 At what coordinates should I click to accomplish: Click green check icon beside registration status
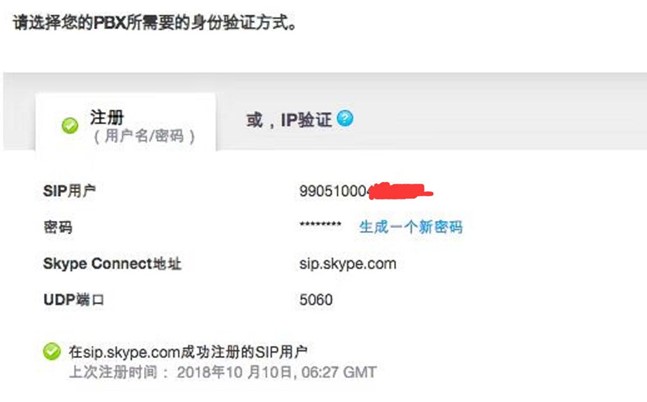click(x=52, y=352)
